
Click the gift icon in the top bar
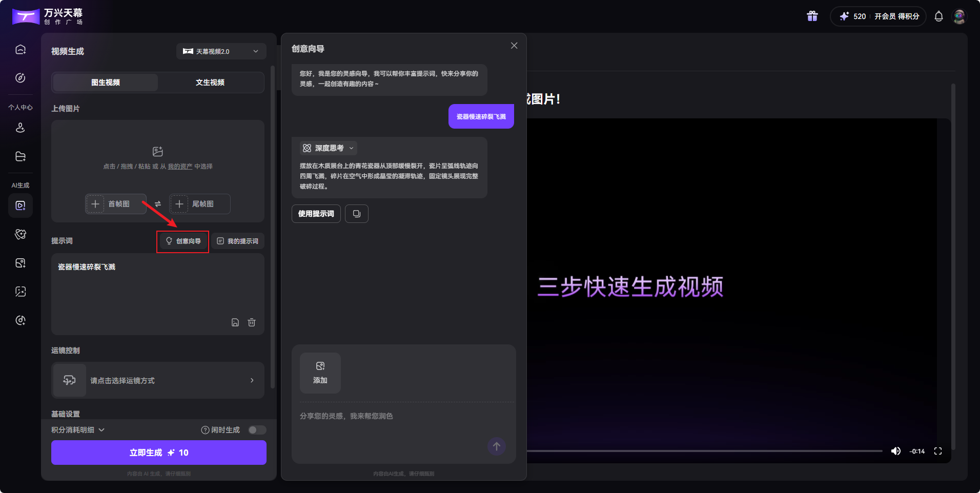point(811,16)
